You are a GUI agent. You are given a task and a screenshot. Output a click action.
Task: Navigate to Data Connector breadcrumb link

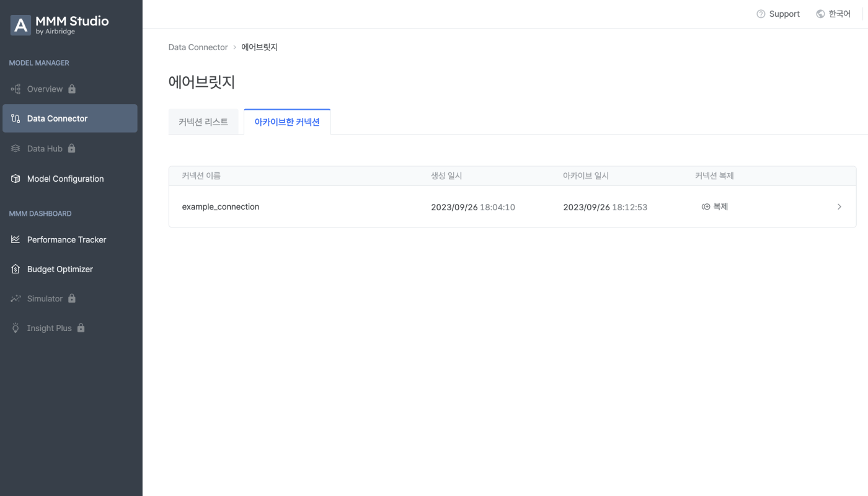coord(198,47)
